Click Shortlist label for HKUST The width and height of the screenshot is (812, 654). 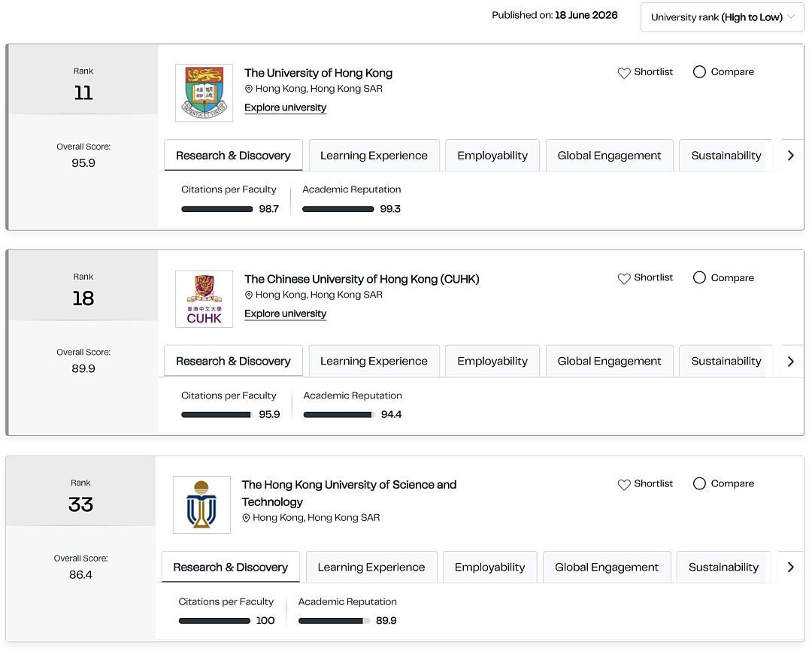[653, 483]
